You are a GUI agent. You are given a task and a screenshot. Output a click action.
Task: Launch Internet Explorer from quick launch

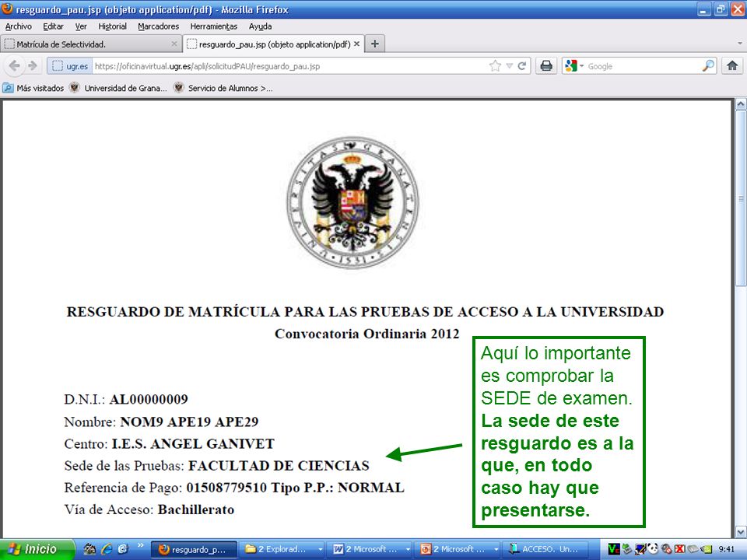pos(107,549)
